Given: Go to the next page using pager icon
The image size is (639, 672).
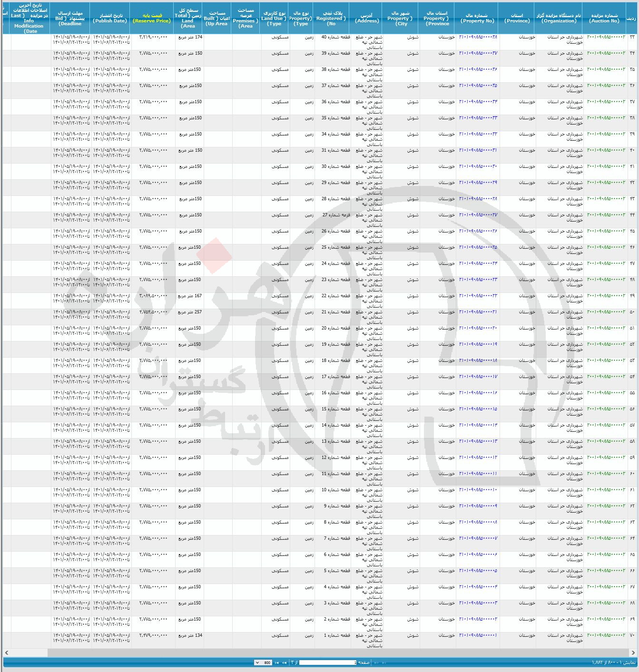Looking at the screenshot, I should [x=285, y=662].
